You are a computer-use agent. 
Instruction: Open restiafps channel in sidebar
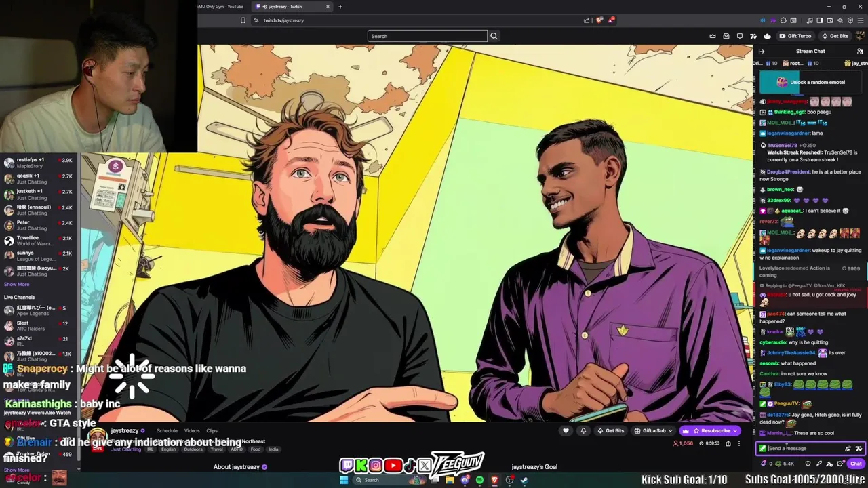click(39, 163)
